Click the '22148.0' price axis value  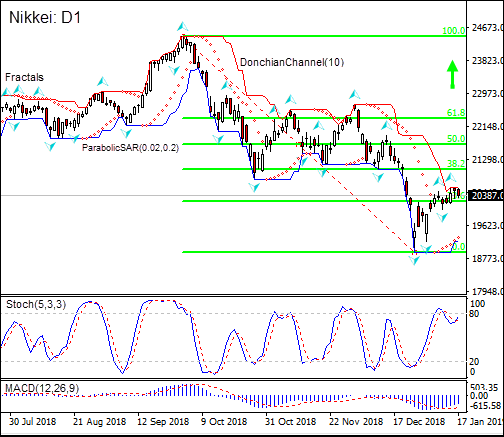487,126
